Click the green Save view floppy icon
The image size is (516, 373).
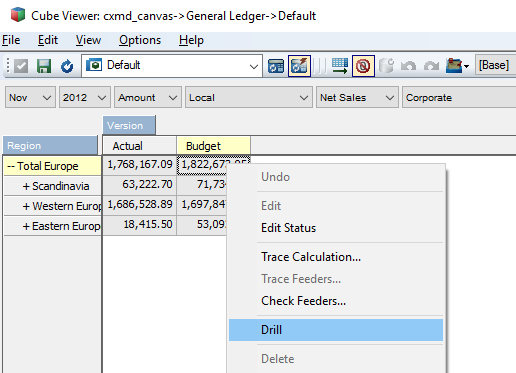[44, 66]
